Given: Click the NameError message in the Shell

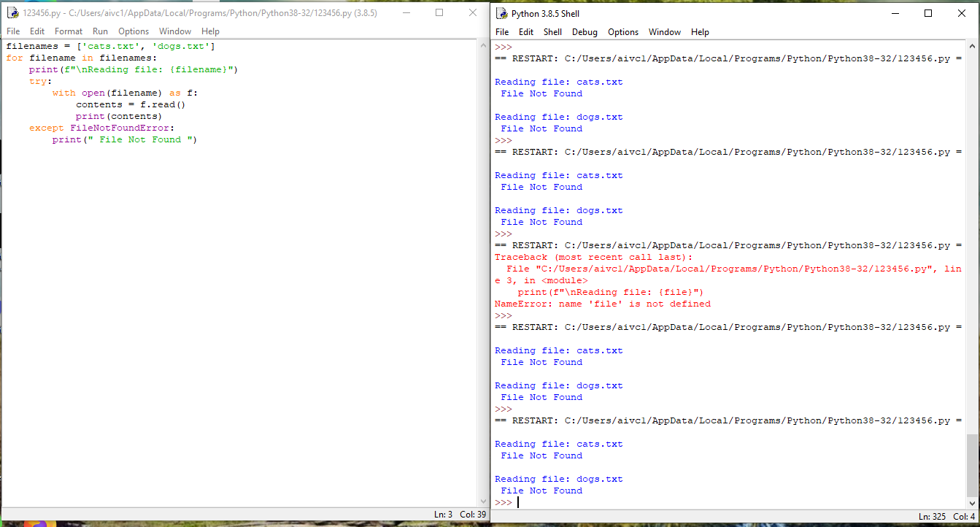Looking at the screenshot, I should 603,304.
